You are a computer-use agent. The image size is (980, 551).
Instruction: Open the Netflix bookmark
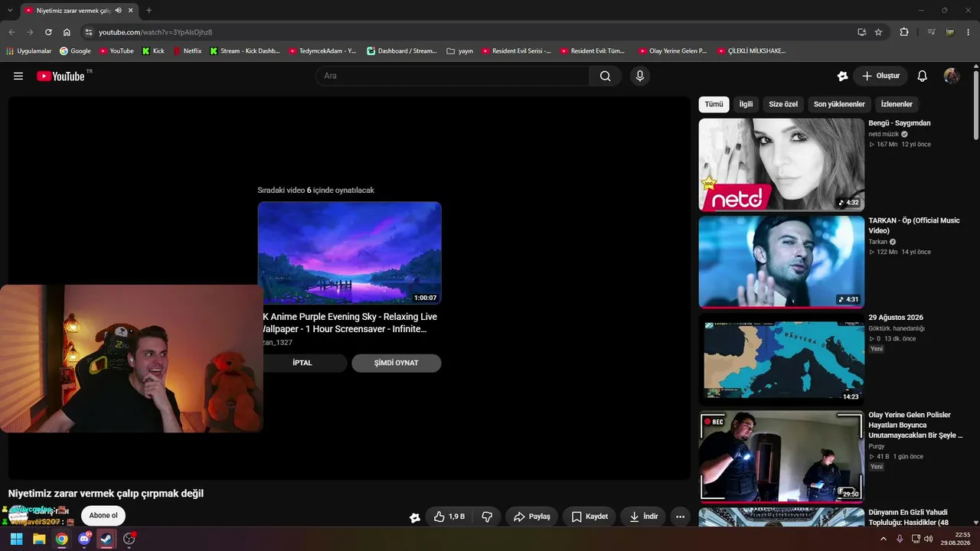click(188, 51)
